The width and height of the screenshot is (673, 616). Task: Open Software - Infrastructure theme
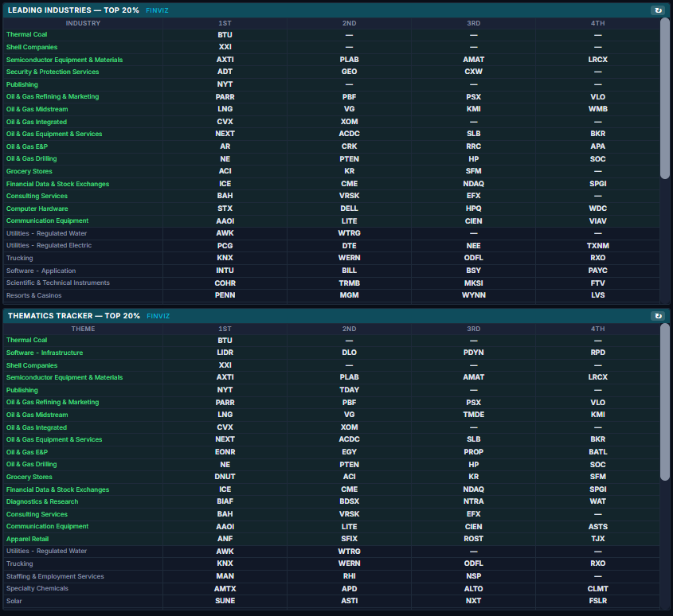[45, 353]
